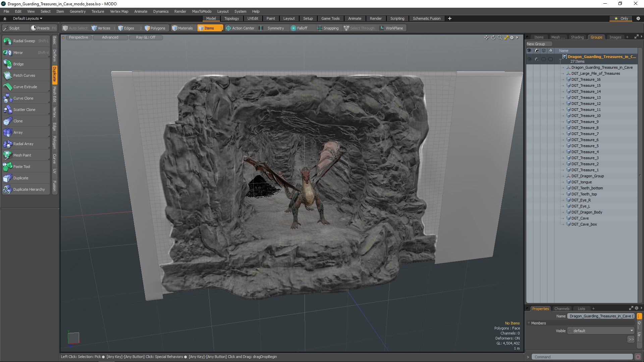
Task: Switch to the Images panel tab
Action: click(x=615, y=37)
